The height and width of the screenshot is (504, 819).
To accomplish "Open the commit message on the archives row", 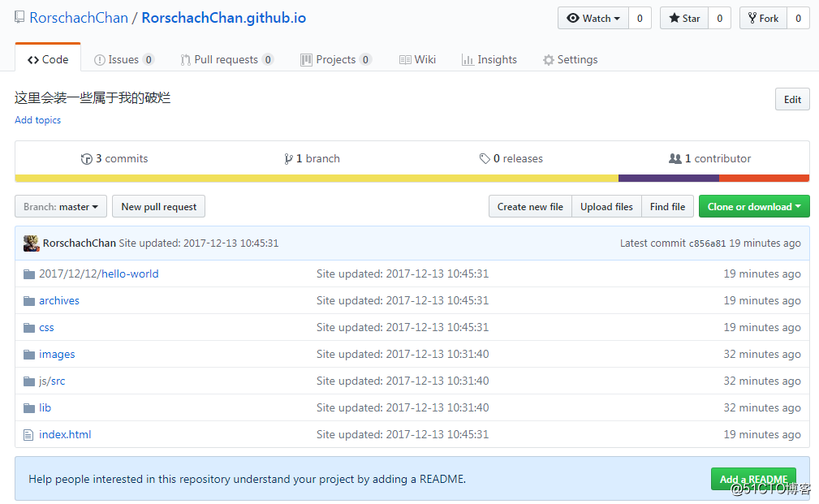I will pos(403,301).
